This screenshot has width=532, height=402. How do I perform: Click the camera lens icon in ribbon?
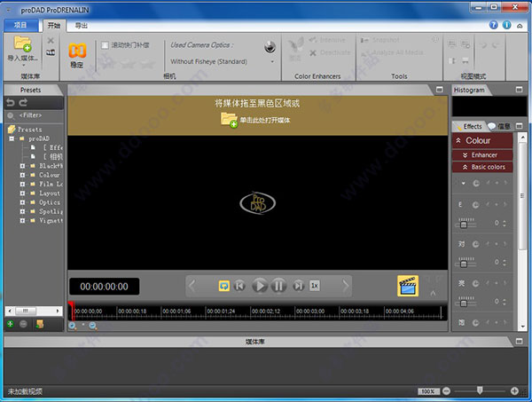coord(270,47)
